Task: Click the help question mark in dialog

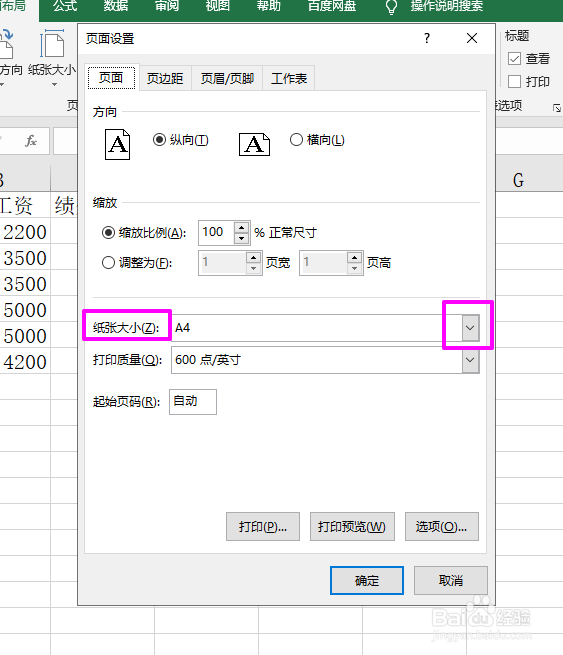Action: point(427,38)
